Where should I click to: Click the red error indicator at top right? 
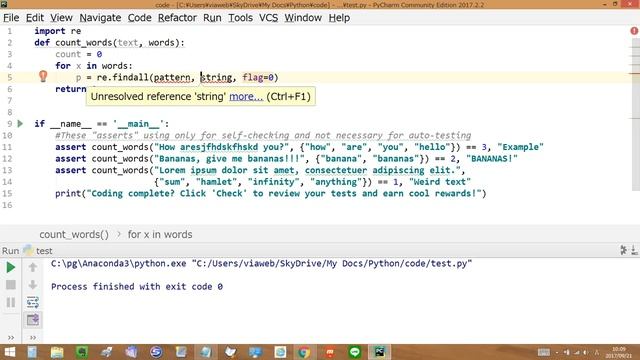[x=634, y=31]
